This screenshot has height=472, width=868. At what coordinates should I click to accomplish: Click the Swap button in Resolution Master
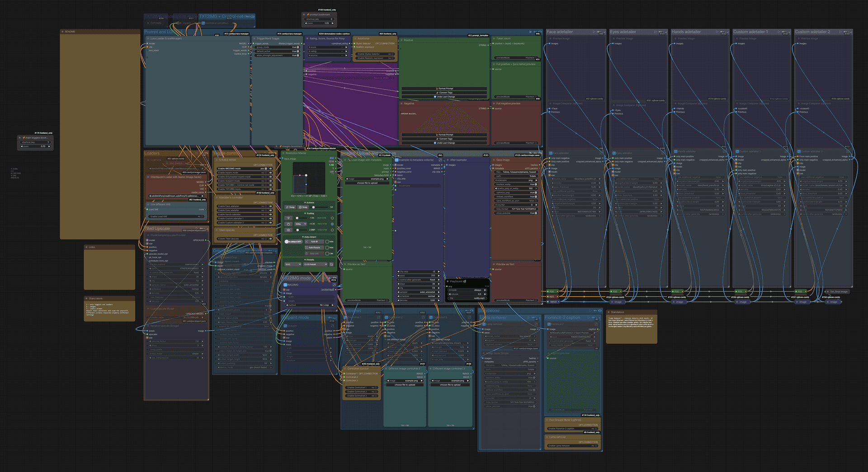tap(290, 207)
